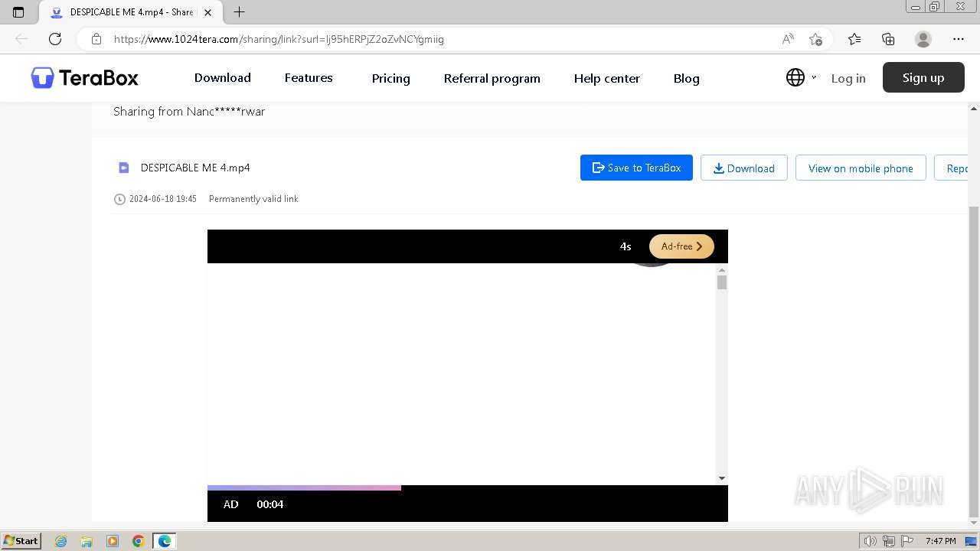This screenshot has width=980, height=551.
Task: Open Read aloud icon in address bar
Action: (788, 39)
